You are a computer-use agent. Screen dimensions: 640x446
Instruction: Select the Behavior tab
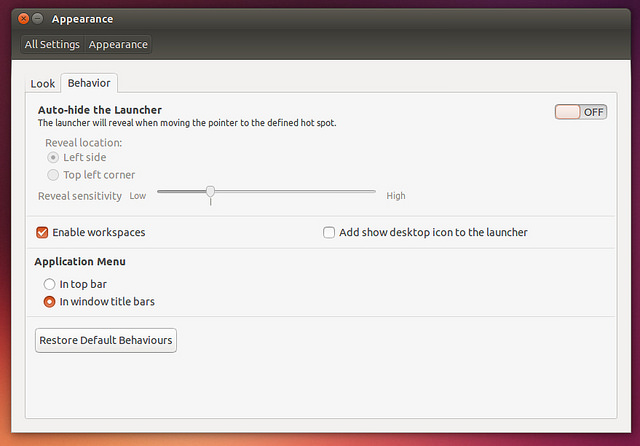coord(89,83)
